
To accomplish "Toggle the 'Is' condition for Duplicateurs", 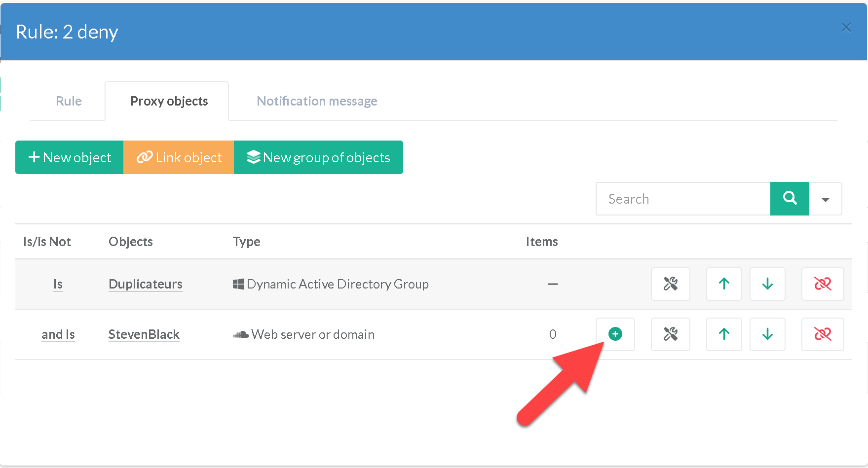I will [x=58, y=284].
